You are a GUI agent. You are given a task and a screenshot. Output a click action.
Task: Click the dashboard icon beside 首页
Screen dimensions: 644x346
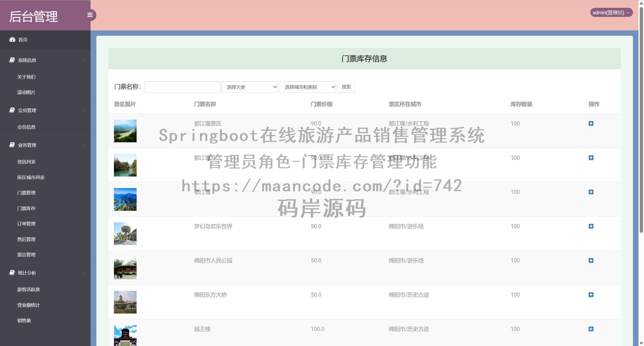12,40
